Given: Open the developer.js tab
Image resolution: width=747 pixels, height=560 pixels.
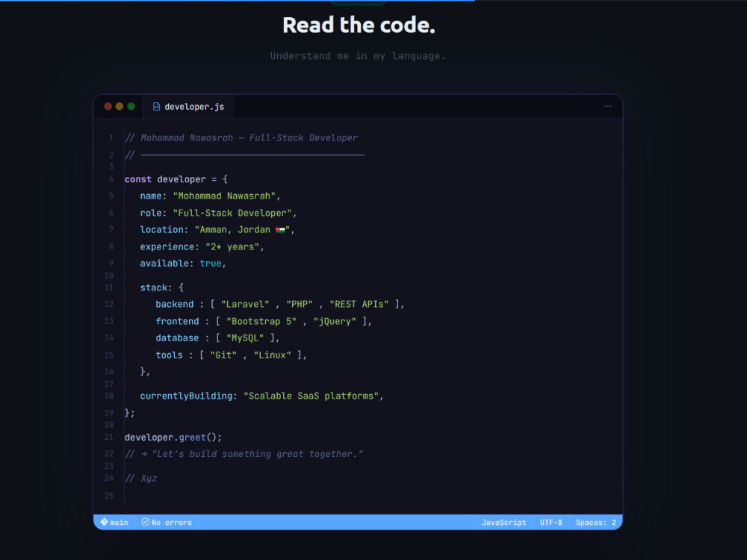Looking at the screenshot, I should point(189,107).
